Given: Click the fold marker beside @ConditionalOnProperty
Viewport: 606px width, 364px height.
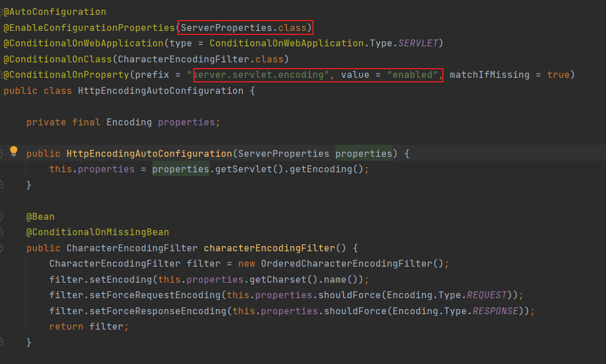Looking at the screenshot, I should [x=1, y=75].
